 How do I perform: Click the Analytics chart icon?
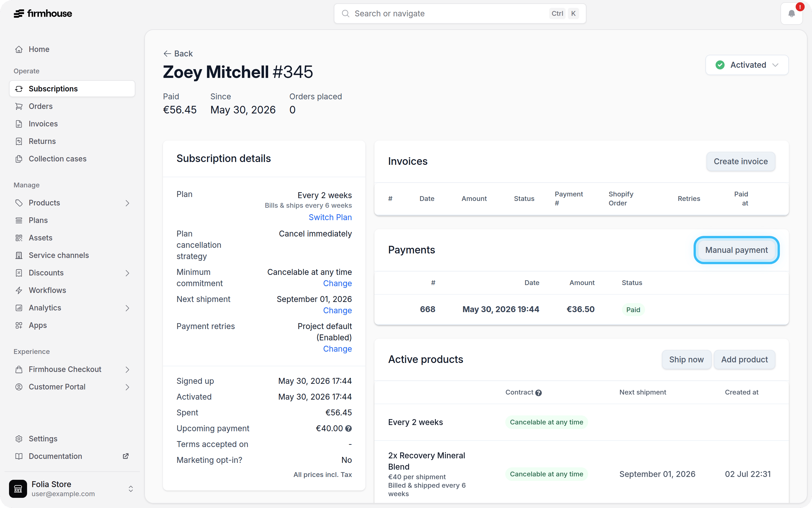19,308
